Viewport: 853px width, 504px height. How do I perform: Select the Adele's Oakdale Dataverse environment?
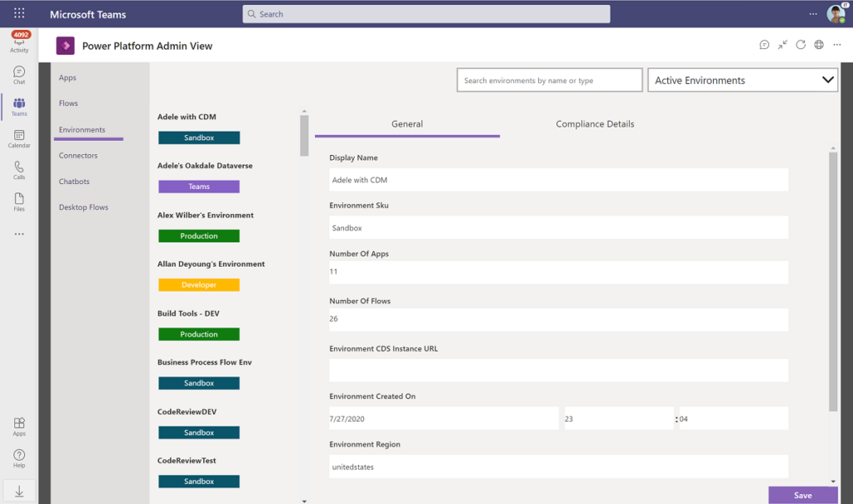coord(206,165)
